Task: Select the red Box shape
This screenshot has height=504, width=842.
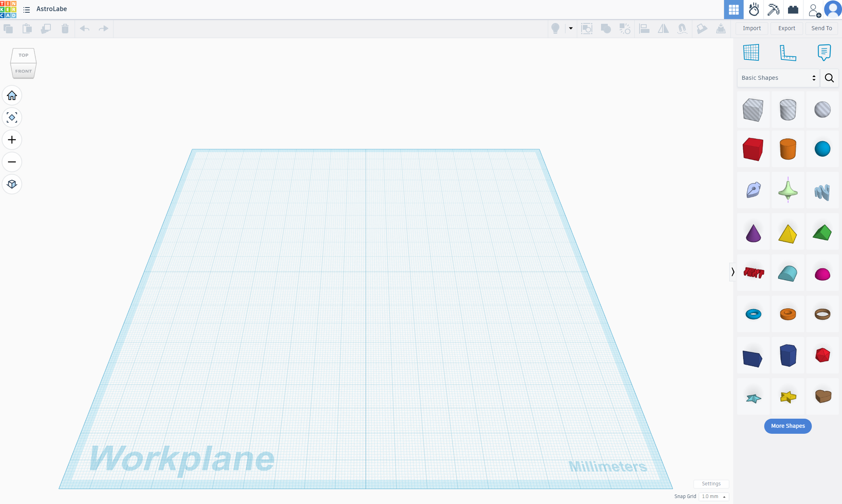Action: coord(753,149)
